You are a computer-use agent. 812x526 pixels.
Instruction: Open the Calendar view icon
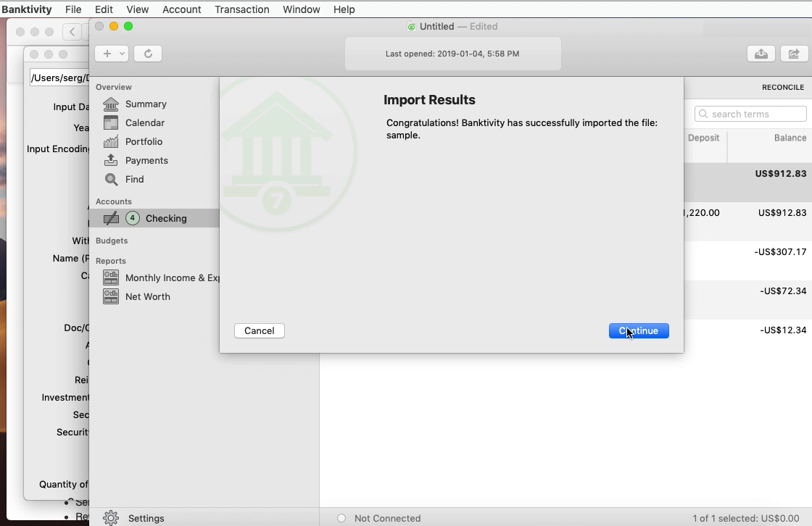[111, 122]
